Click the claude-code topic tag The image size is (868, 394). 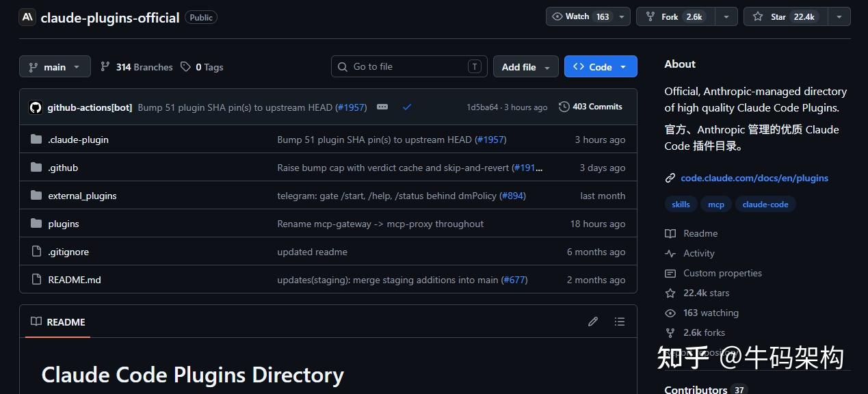765,205
